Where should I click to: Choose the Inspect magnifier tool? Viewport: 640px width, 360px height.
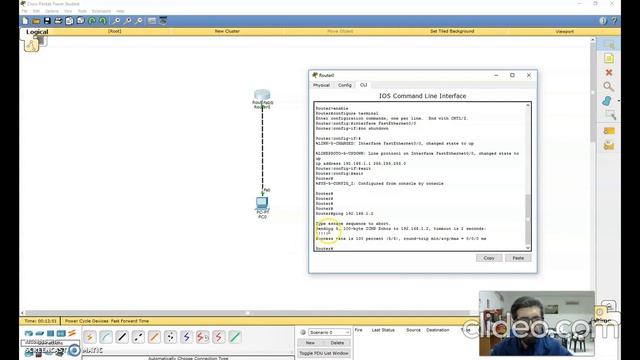tap(609, 87)
